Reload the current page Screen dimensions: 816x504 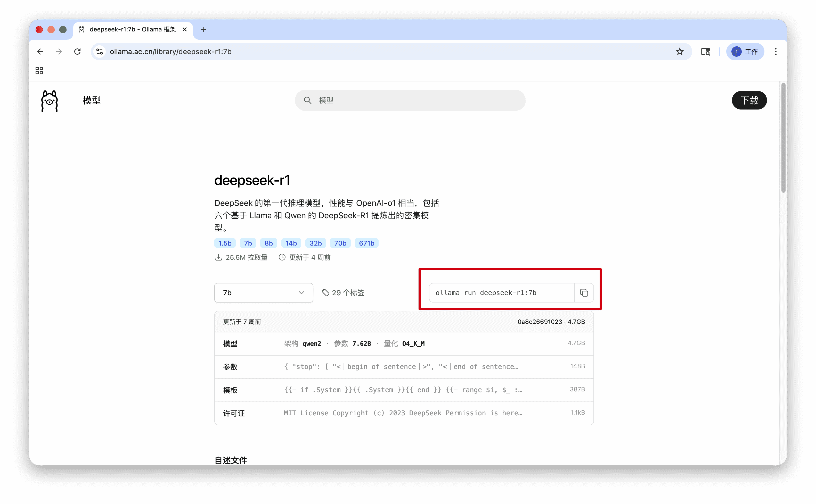coord(77,52)
